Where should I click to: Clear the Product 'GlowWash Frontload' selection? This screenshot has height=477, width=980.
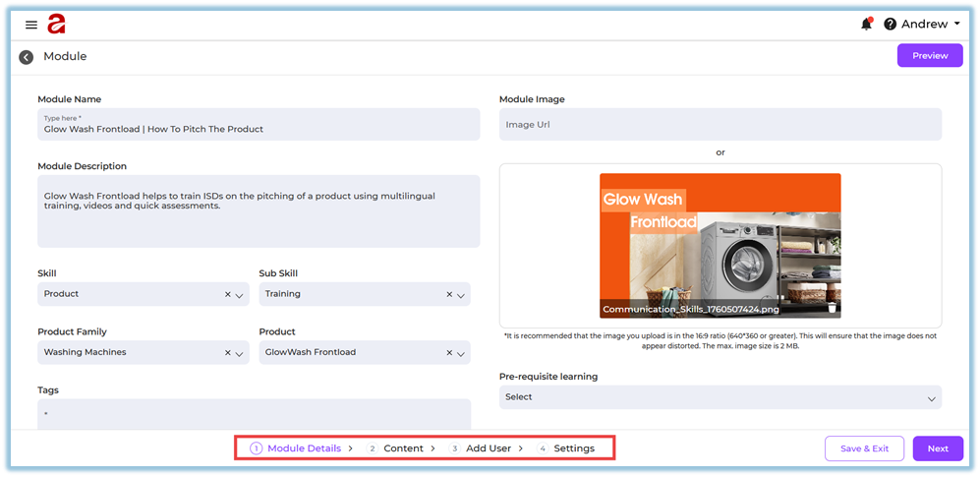pyautogui.click(x=449, y=352)
